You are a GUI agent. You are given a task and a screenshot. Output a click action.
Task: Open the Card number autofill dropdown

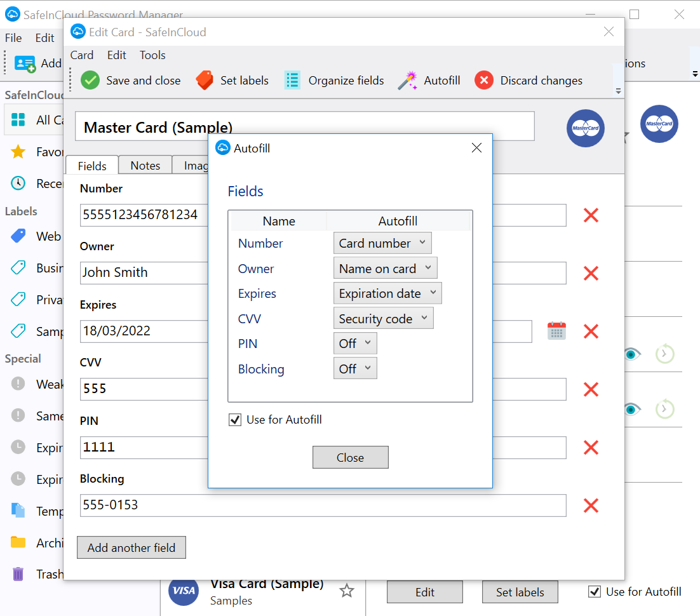[x=382, y=243]
